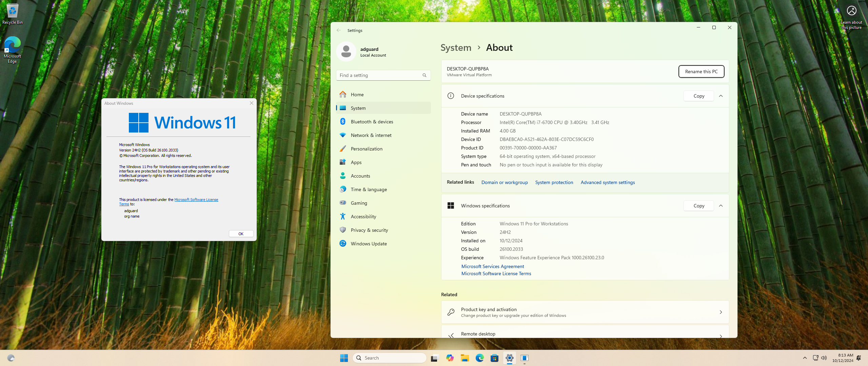Open File Explorer from the taskbar
868x366 pixels.
click(465, 358)
